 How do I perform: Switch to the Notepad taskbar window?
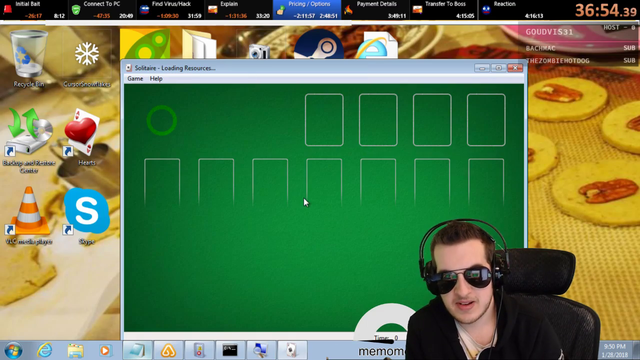click(137, 350)
